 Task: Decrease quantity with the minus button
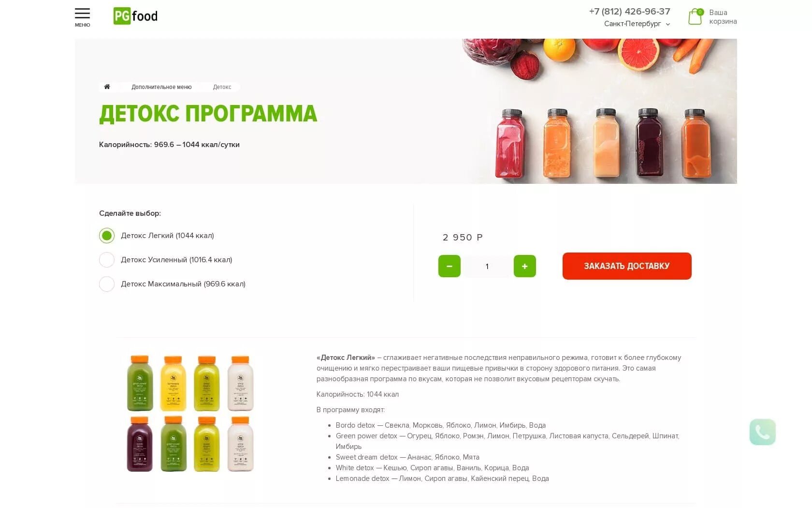(449, 266)
